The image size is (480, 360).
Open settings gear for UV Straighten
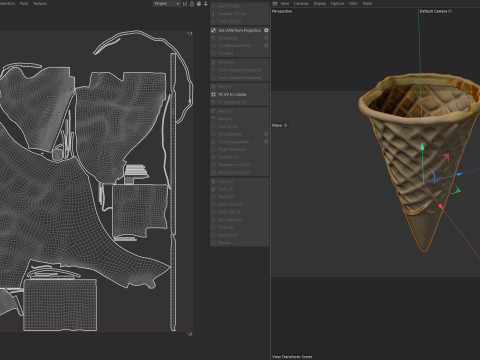coord(266,134)
